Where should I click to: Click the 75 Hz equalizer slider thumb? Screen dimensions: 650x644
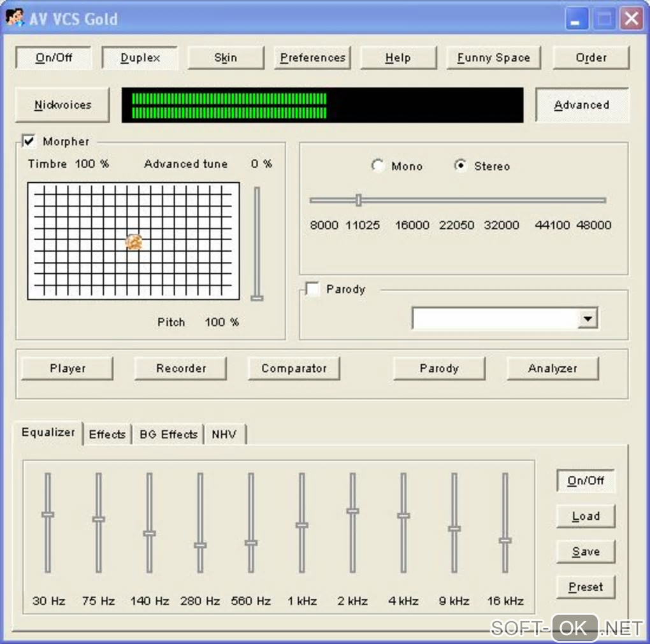(x=98, y=519)
